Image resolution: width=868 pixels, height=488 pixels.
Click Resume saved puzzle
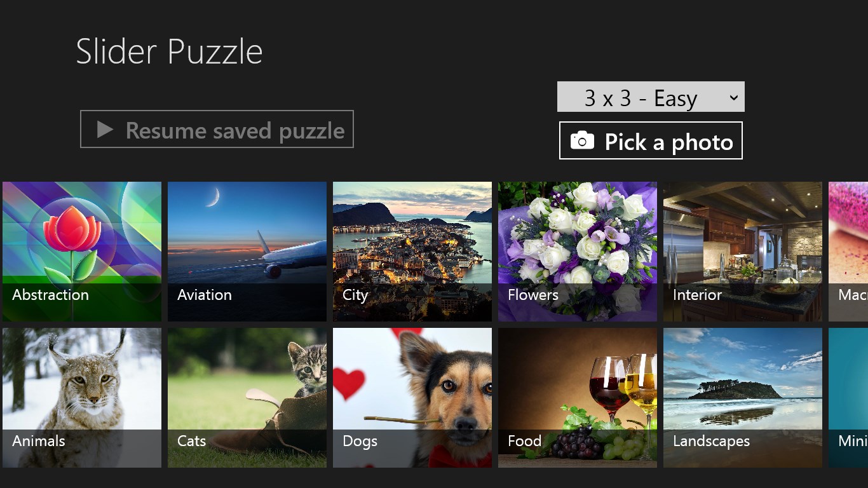pos(217,130)
